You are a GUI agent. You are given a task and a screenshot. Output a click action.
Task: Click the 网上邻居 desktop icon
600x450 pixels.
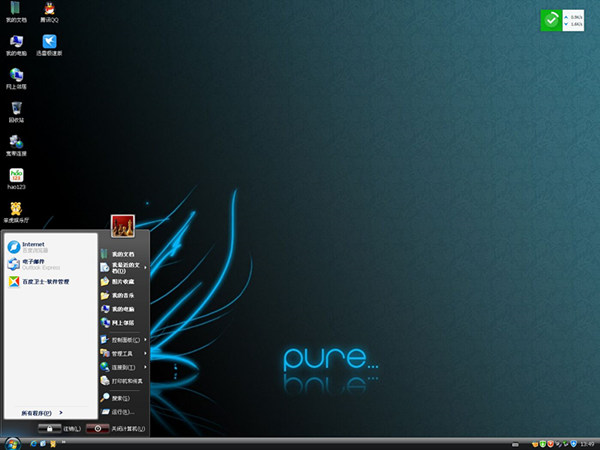coord(16,76)
